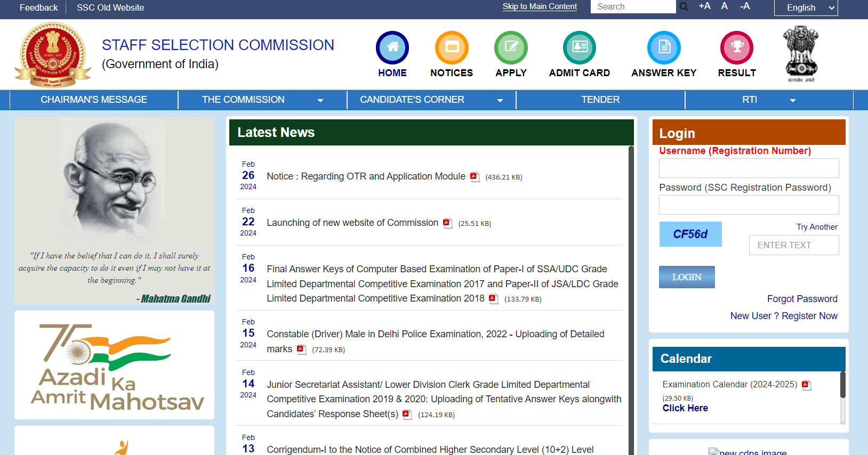Click the Click Here calendar link
This screenshot has width=868, height=455.
pos(685,408)
